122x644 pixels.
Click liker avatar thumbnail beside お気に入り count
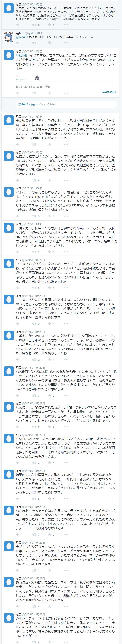click(37, 77)
